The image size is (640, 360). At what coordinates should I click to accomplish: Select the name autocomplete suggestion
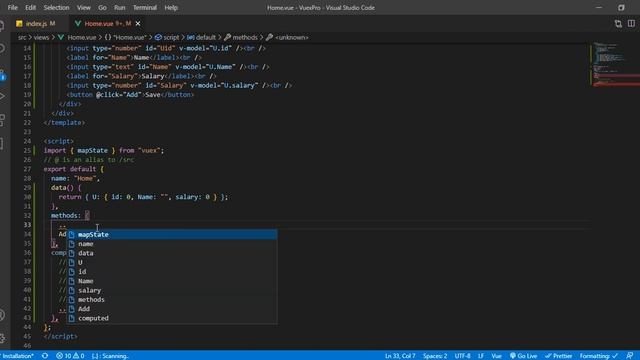(172, 244)
